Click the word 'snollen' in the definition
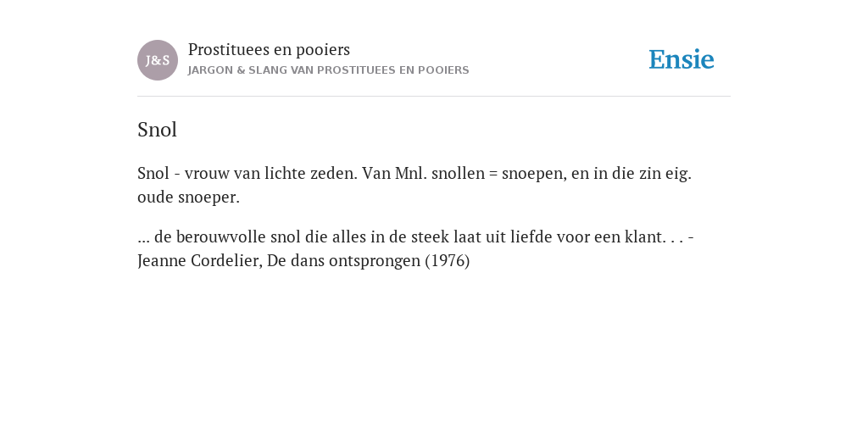868x434 pixels. coord(459,173)
